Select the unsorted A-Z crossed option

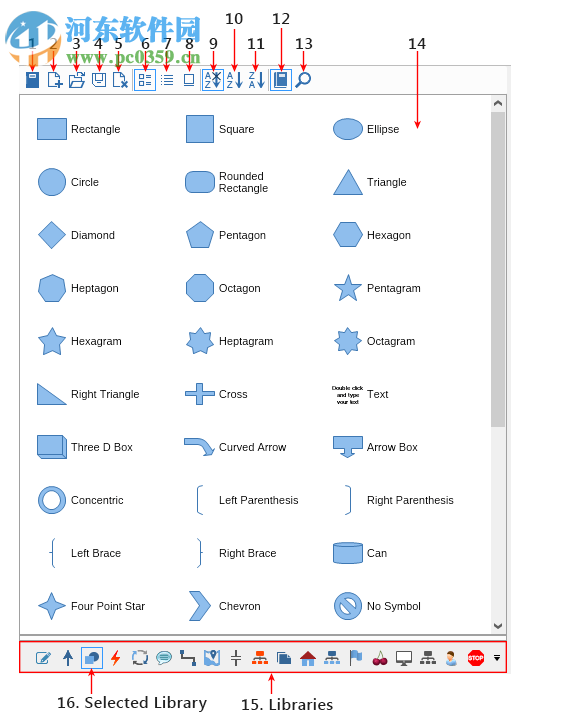coord(213,80)
